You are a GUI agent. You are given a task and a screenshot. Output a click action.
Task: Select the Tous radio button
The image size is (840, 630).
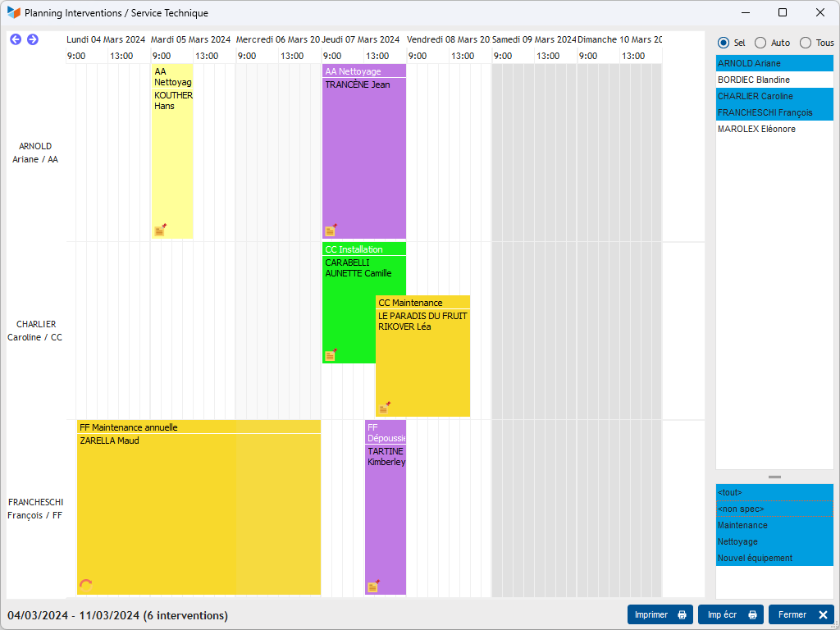[806, 43]
